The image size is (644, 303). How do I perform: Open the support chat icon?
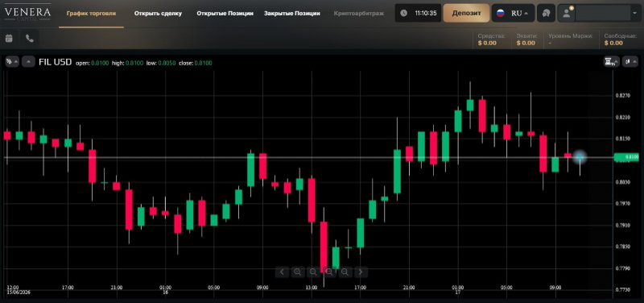tap(546, 13)
